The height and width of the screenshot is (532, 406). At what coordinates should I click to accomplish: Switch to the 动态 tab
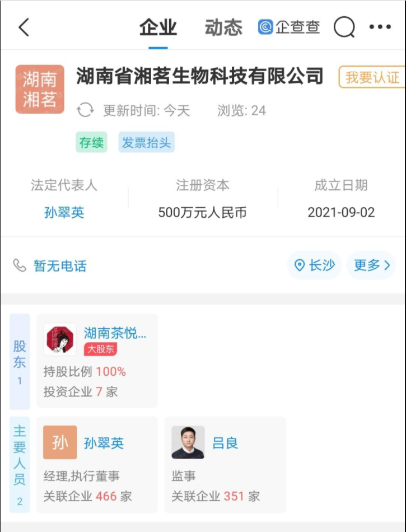point(223,27)
